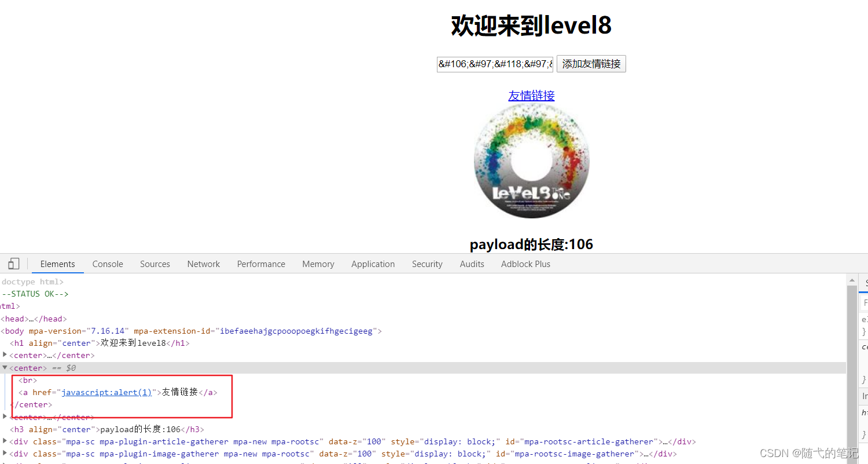
Task: Select the Memory tab
Action: tap(318, 264)
